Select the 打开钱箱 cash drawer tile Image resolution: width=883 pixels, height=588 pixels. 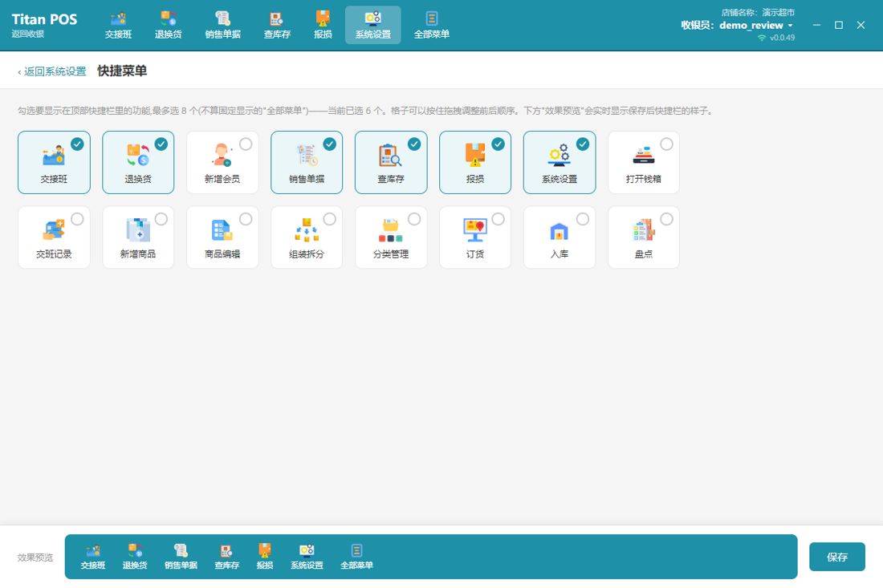[644, 163]
